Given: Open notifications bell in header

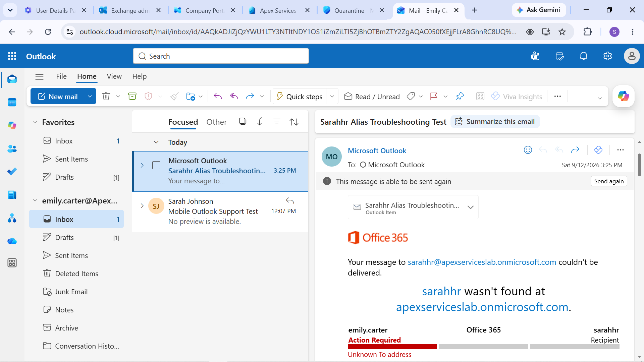Looking at the screenshot, I should tap(584, 56).
